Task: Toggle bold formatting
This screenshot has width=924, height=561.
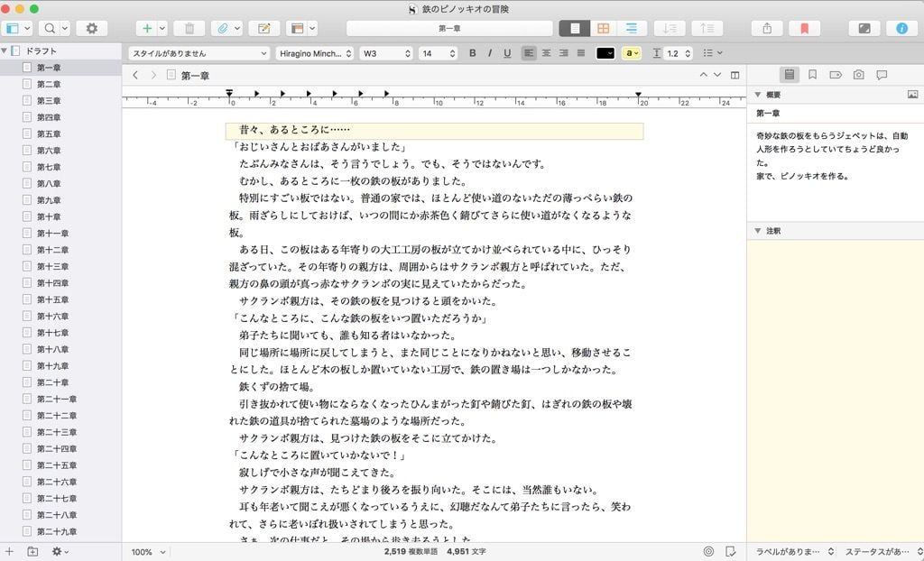Action: tap(472, 53)
